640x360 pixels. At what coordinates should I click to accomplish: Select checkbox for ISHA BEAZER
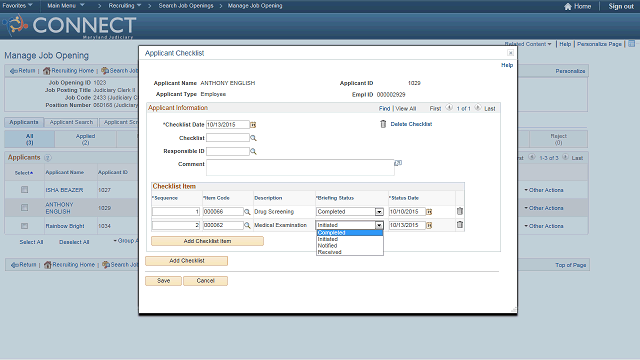pos(24,190)
